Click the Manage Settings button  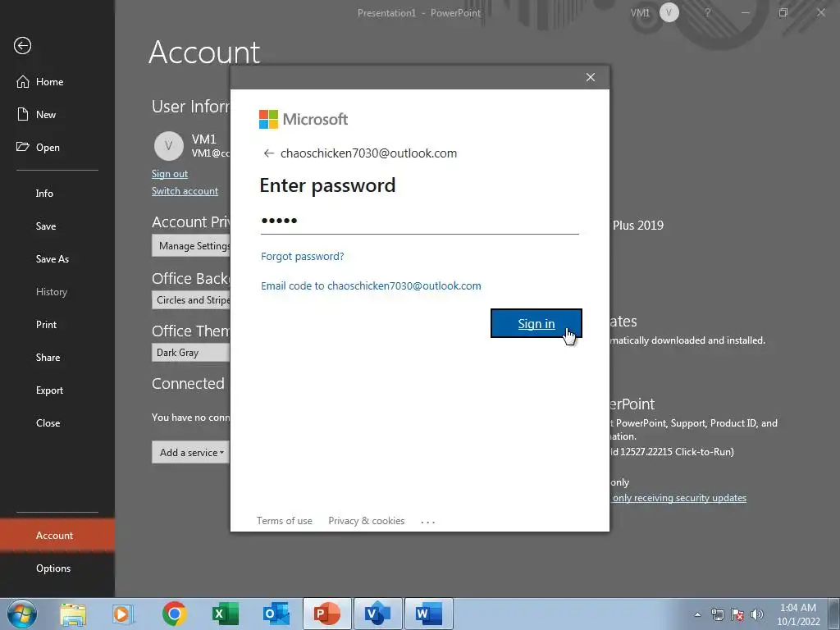191,246
